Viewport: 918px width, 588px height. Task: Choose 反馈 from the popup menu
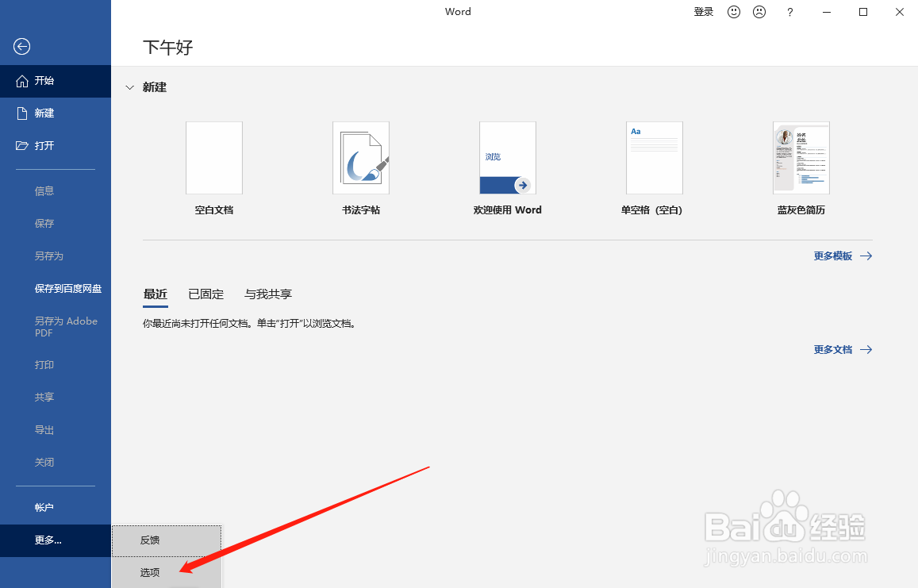[167, 540]
